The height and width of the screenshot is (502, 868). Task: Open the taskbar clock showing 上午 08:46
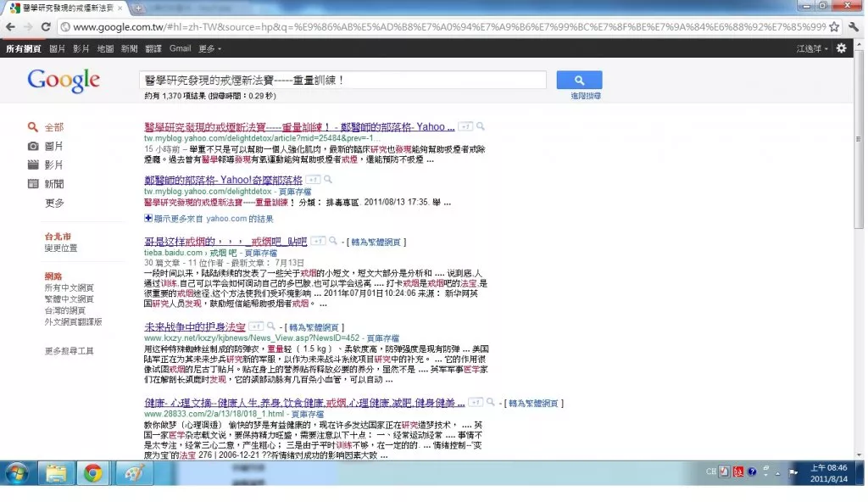(x=829, y=473)
